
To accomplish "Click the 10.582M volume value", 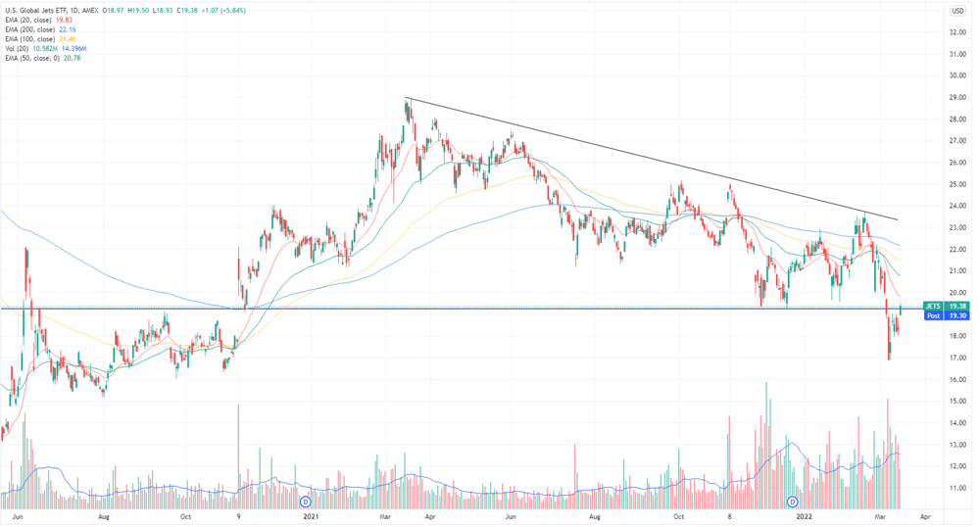I will click(47, 48).
